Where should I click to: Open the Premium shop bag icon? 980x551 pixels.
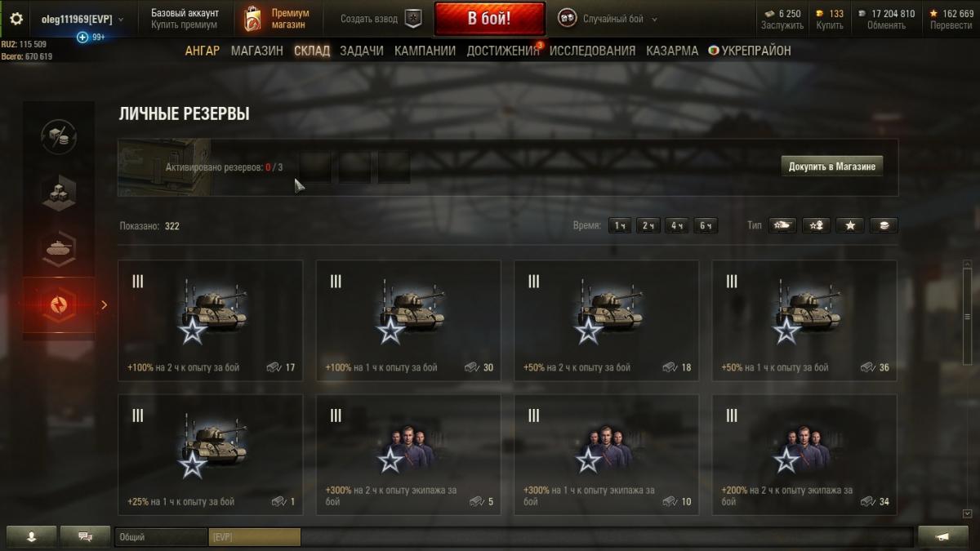point(252,19)
